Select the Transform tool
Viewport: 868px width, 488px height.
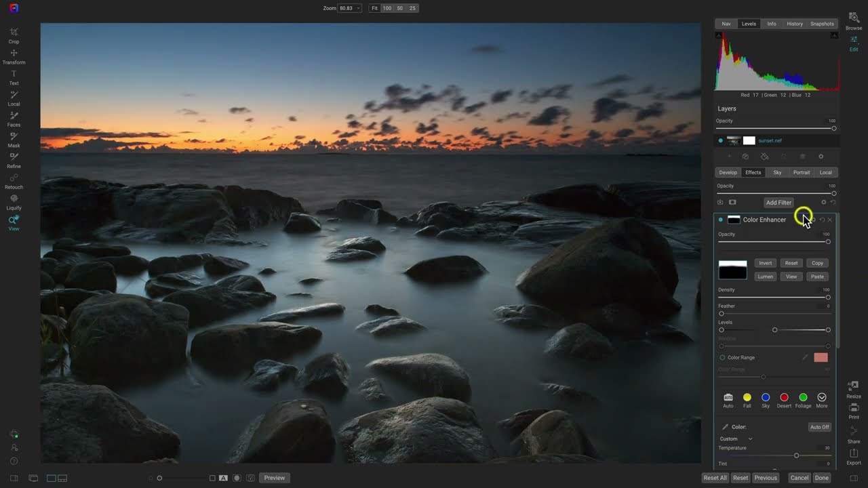click(14, 56)
